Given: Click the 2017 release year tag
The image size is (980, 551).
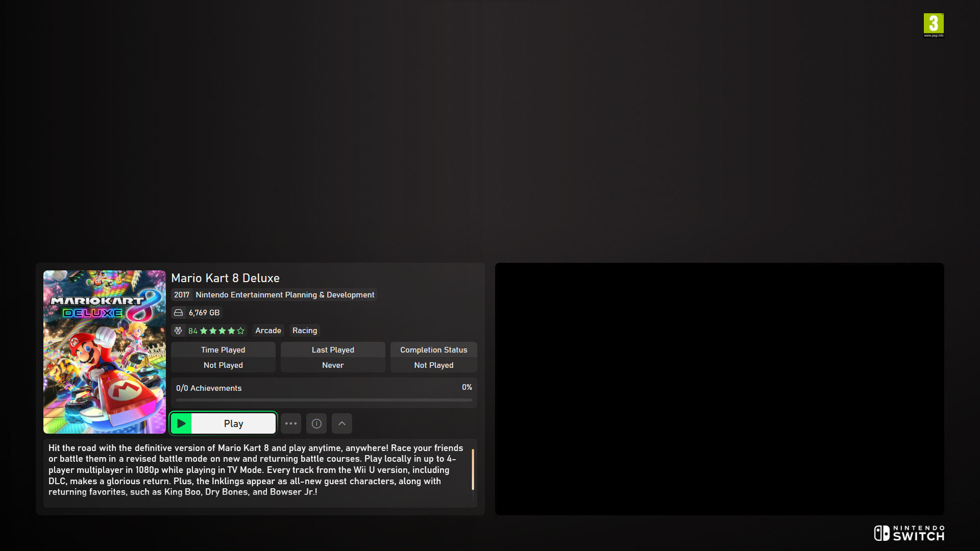Looking at the screenshot, I should tap(182, 295).
